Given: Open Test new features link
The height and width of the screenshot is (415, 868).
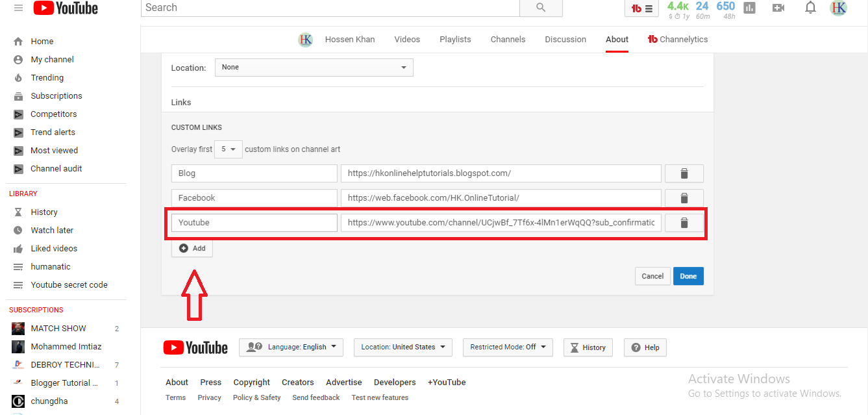Looking at the screenshot, I should pos(380,397).
